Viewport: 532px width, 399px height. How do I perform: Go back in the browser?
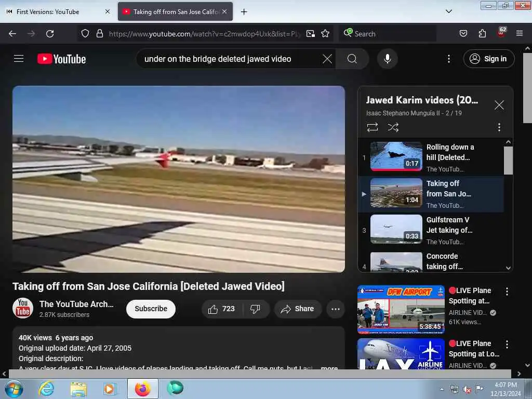point(12,34)
